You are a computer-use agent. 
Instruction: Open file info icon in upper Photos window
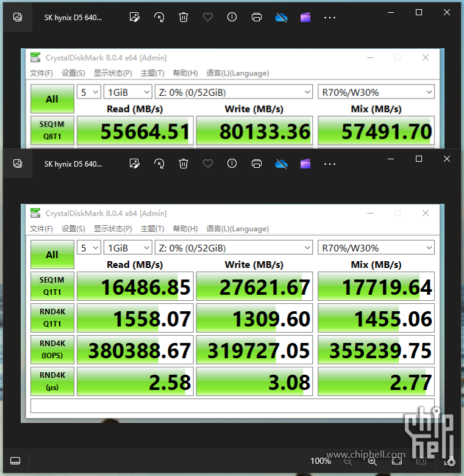click(x=232, y=17)
